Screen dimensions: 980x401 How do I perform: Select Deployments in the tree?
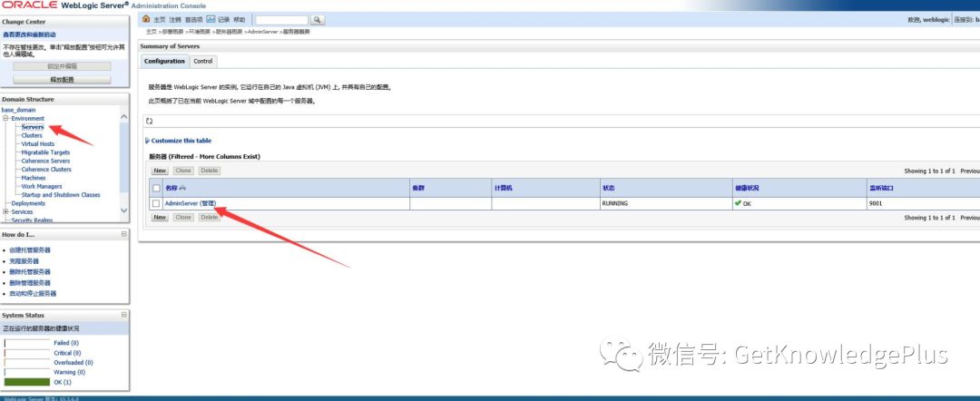point(28,203)
